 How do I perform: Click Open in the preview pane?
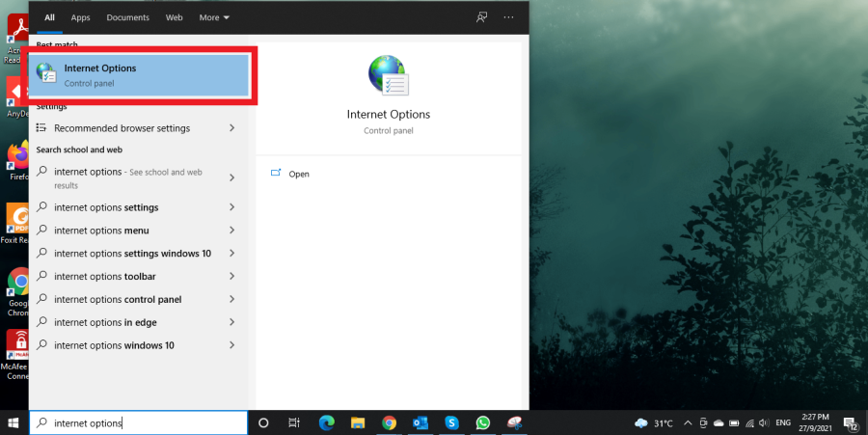[299, 175]
